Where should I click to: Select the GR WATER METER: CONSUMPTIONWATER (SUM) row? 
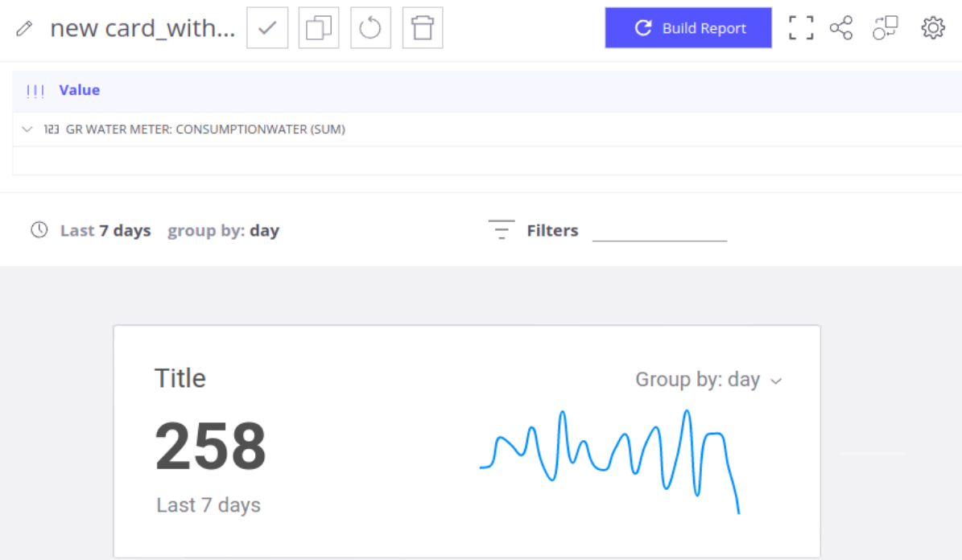point(205,130)
